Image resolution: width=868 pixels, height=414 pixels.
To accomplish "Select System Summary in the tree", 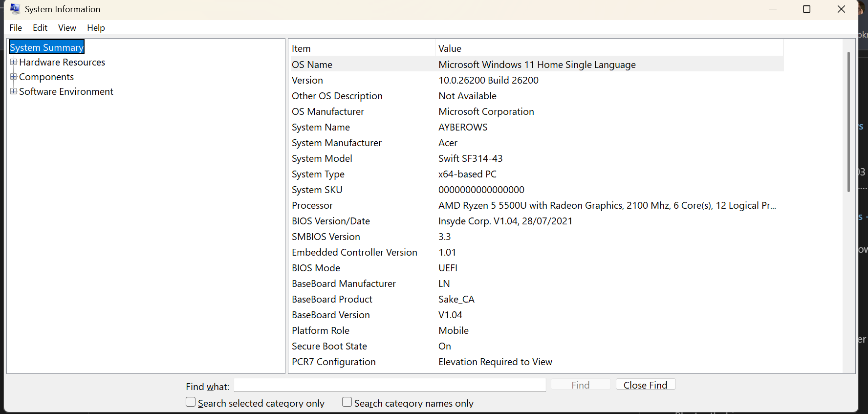I will click(47, 47).
